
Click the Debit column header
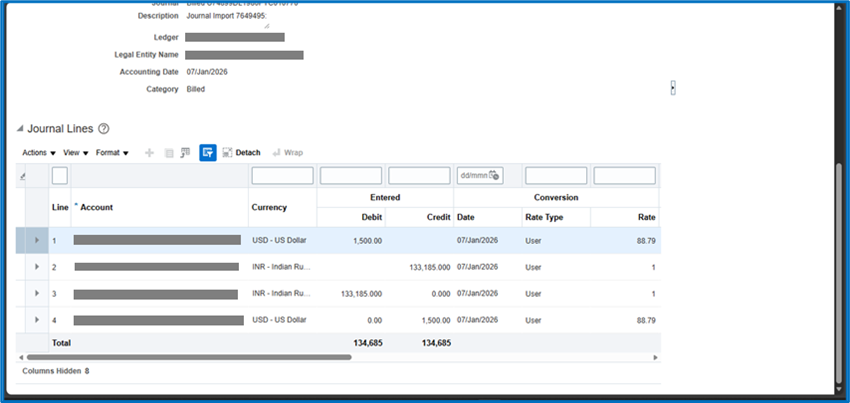click(x=372, y=218)
